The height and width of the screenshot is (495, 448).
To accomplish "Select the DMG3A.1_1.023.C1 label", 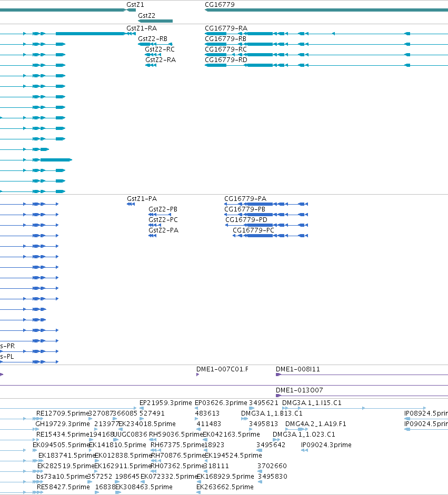I will (x=304, y=435).
